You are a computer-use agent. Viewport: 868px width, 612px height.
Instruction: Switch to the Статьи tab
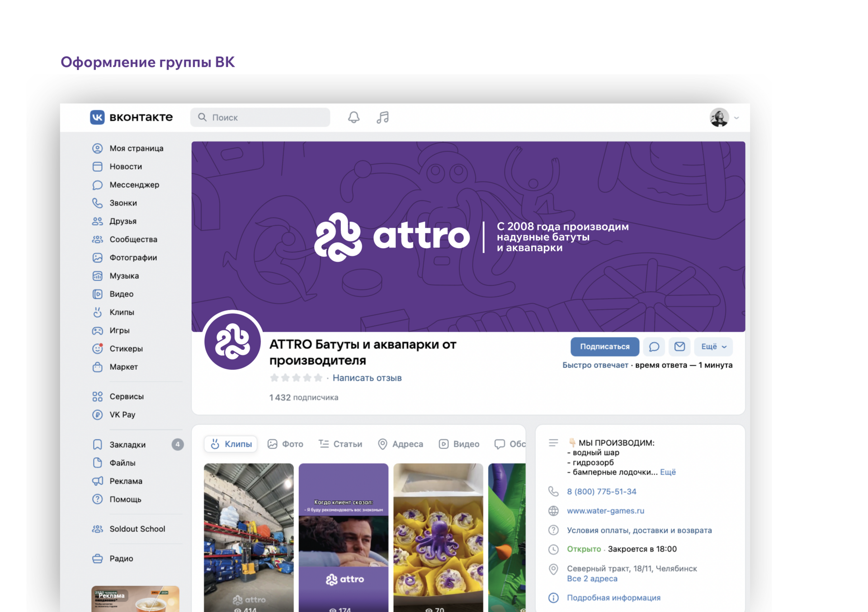coord(340,444)
